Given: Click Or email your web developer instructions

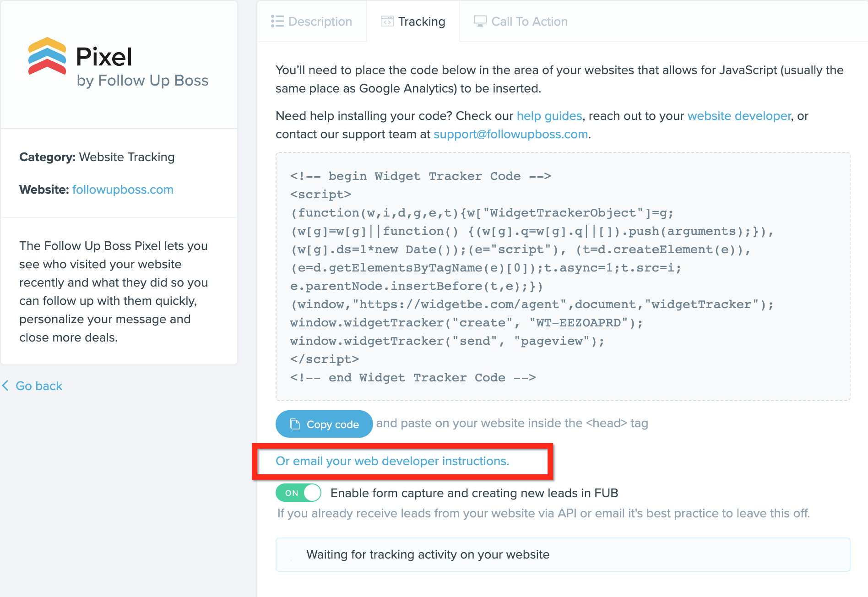Looking at the screenshot, I should (x=392, y=461).
